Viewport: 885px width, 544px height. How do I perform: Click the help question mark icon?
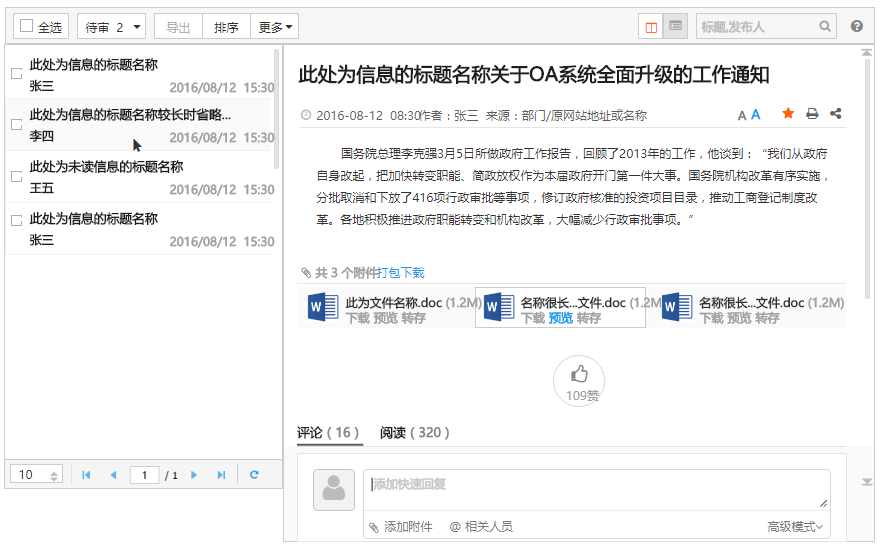[857, 27]
